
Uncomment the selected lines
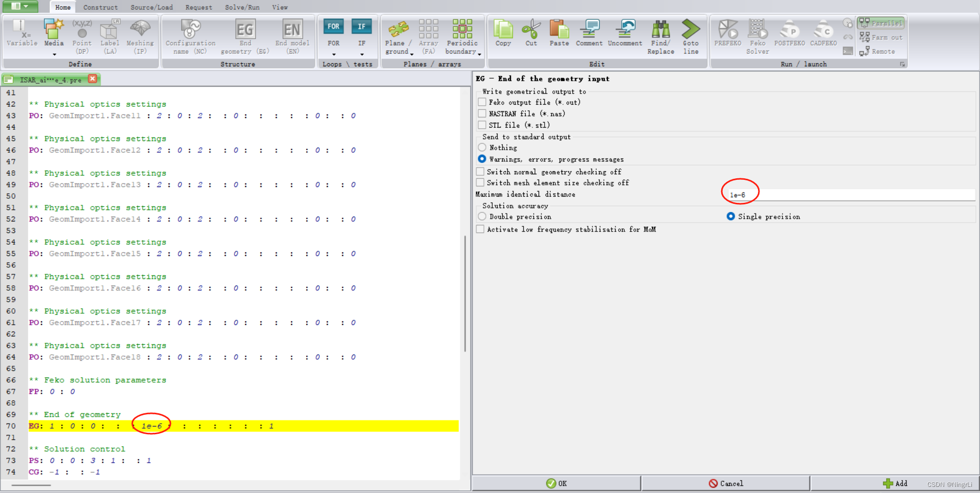(625, 33)
